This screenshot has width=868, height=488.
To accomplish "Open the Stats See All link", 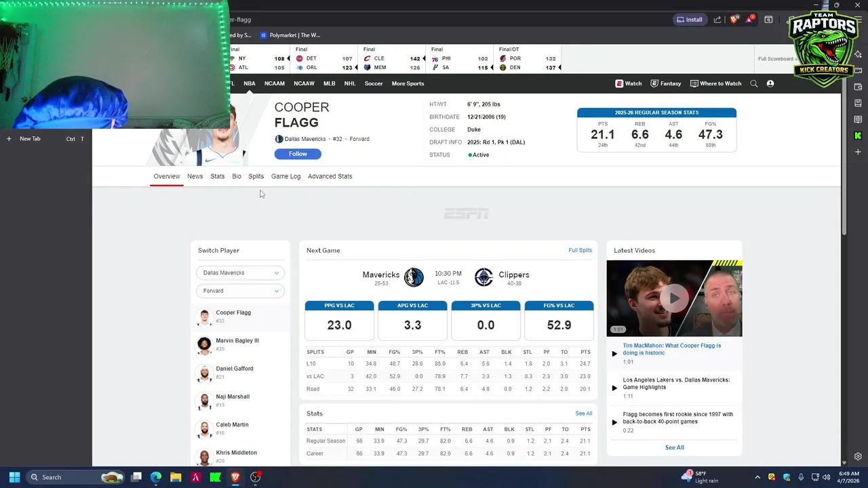I will click(x=583, y=413).
